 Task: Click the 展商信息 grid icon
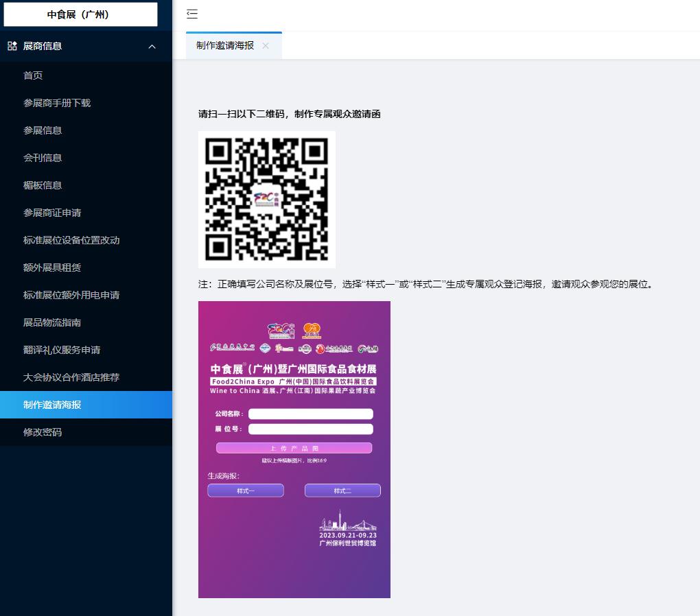[x=12, y=46]
